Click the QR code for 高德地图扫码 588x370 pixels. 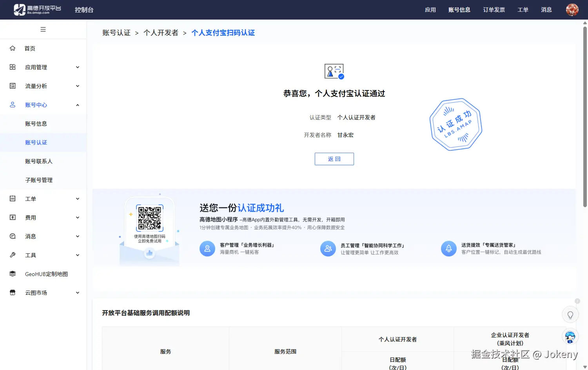[x=149, y=218]
